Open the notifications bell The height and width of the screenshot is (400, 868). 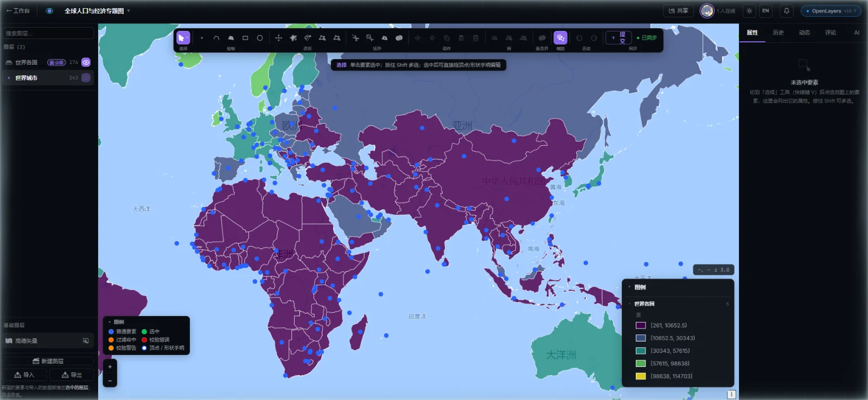787,11
